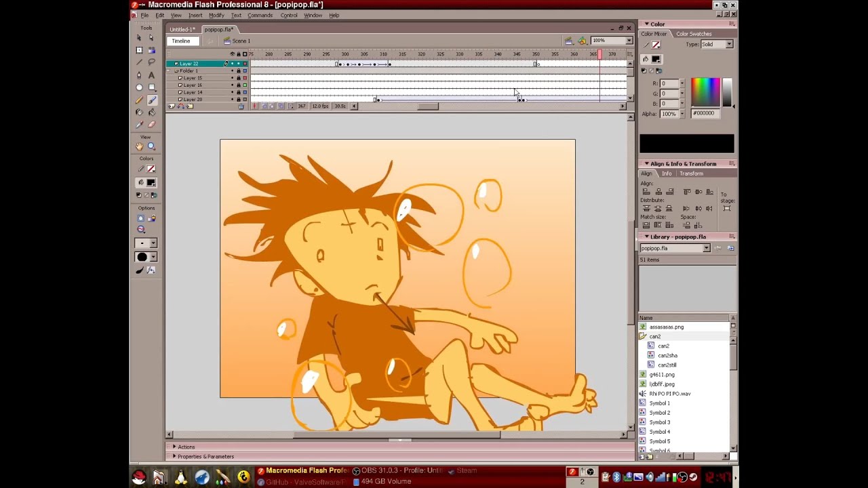The image size is (868, 488).
Task: Expand the Actions panel
Action: pos(174,447)
